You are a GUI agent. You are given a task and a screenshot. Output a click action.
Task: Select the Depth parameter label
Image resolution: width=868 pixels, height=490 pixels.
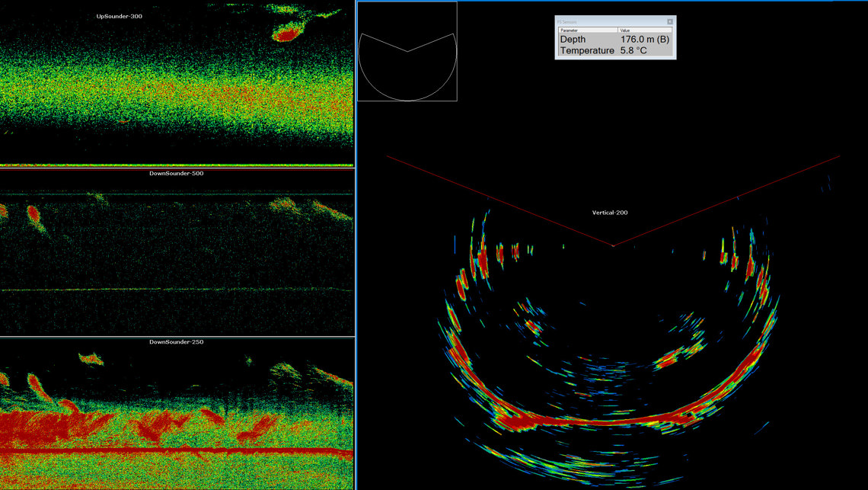pos(574,39)
